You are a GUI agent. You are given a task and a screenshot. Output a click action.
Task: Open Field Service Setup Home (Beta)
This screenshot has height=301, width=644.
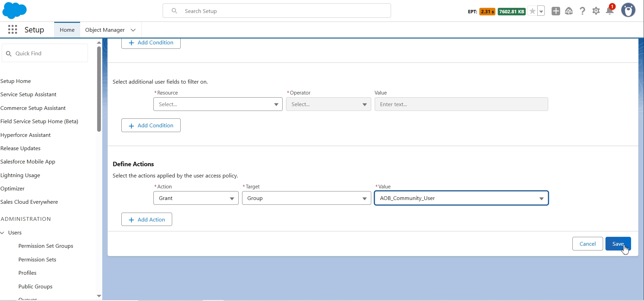(39, 121)
